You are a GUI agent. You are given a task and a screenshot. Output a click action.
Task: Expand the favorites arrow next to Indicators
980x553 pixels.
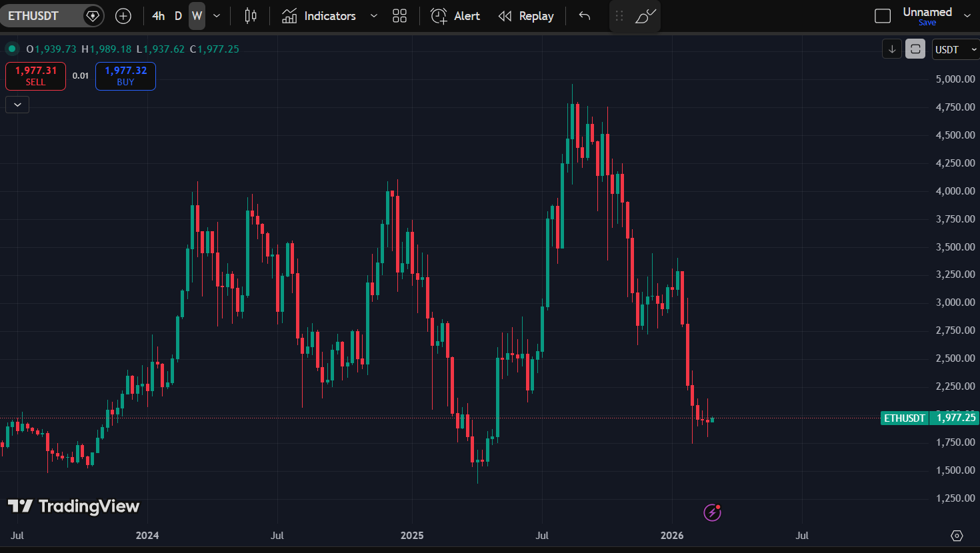point(374,16)
